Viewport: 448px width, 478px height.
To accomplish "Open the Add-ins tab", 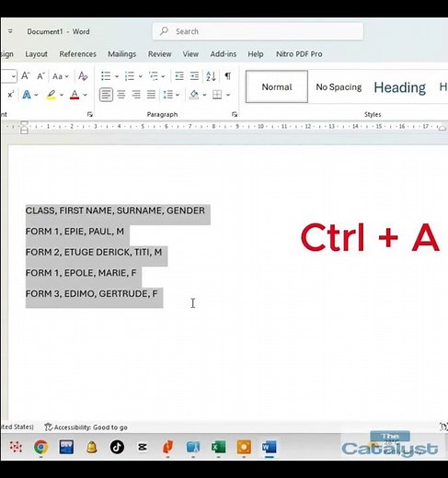I will point(224,54).
